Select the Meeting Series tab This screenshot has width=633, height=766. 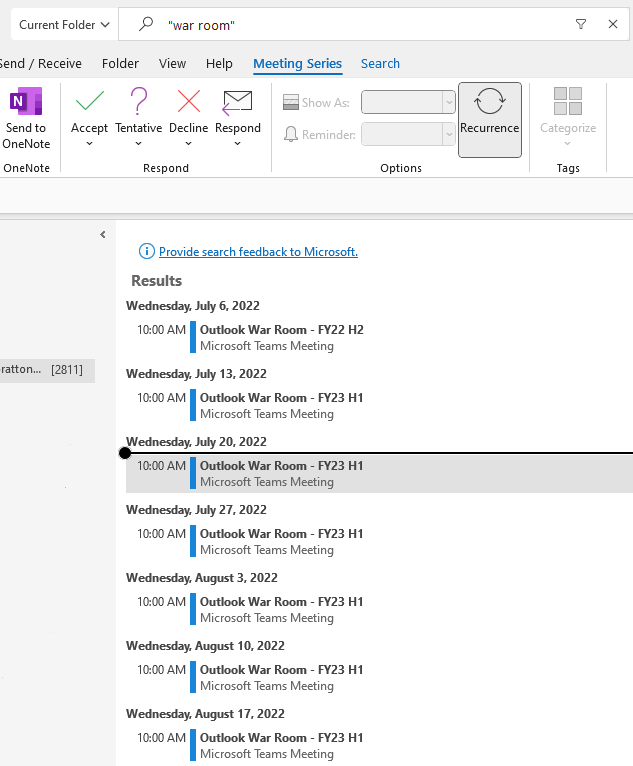point(297,64)
